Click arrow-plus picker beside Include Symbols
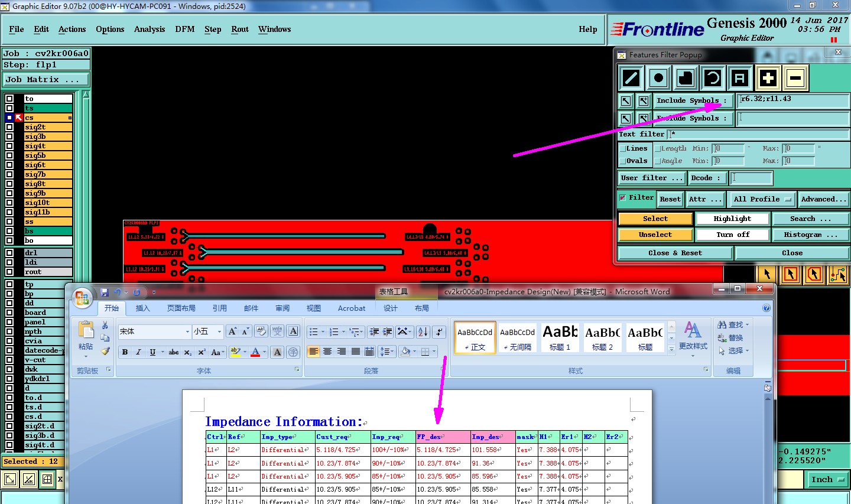The width and height of the screenshot is (851, 504). [x=644, y=101]
